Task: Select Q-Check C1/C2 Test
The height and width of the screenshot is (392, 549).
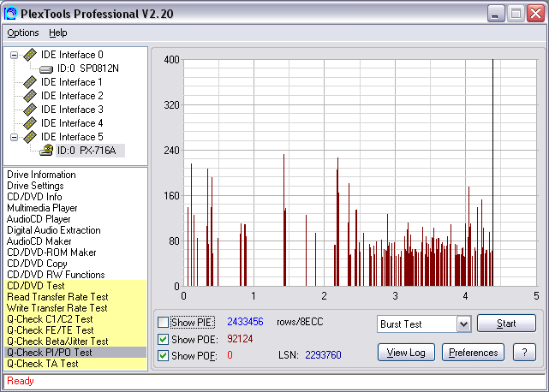Action: (x=75, y=319)
